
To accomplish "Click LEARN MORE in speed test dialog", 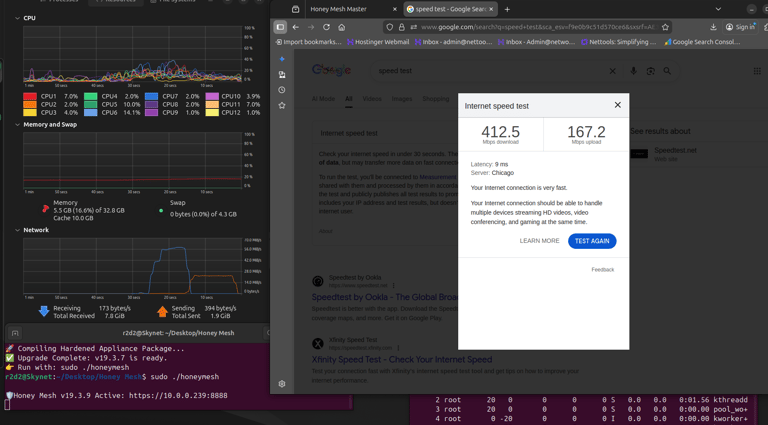I will point(539,241).
